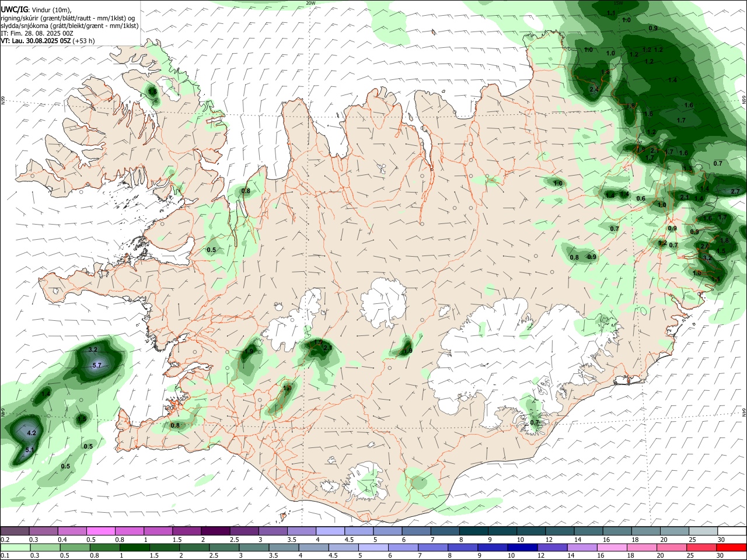Select the dusky purple 0.2–0.3 snow legend swatch
Screen dimensions: 747x560
[x=15, y=531]
